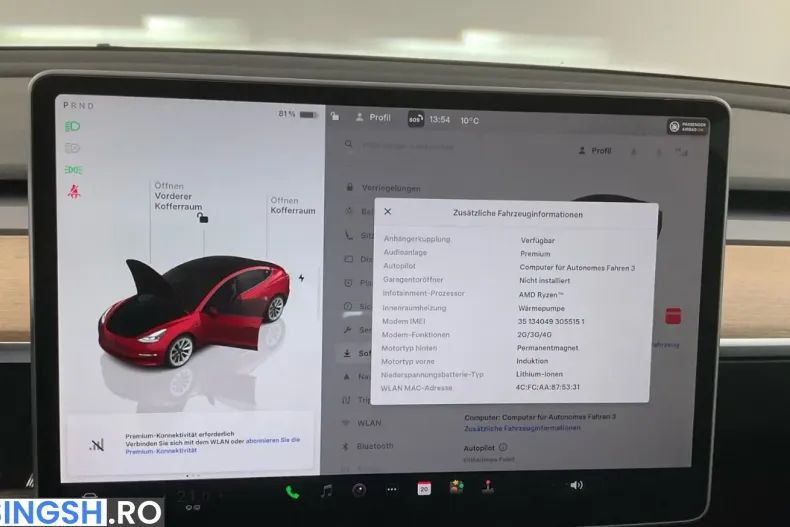Select the 'Permanentmagnet' value
This screenshot has height=527, width=790.
click(x=547, y=348)
